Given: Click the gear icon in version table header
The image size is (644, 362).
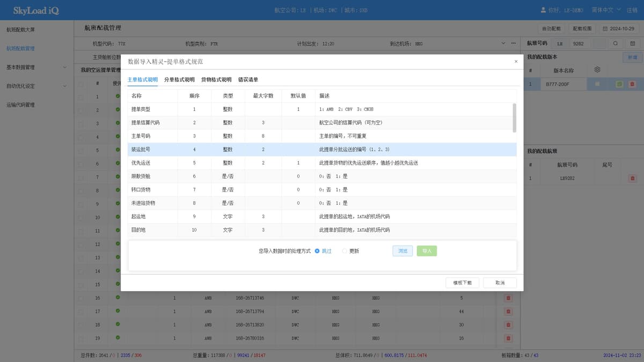Looking at the screenshot, I should click(597, 70).
